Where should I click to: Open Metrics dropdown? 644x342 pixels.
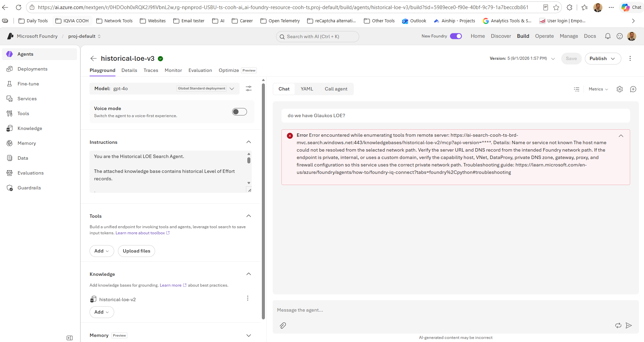pyautogui.click(x=598, y=89)
